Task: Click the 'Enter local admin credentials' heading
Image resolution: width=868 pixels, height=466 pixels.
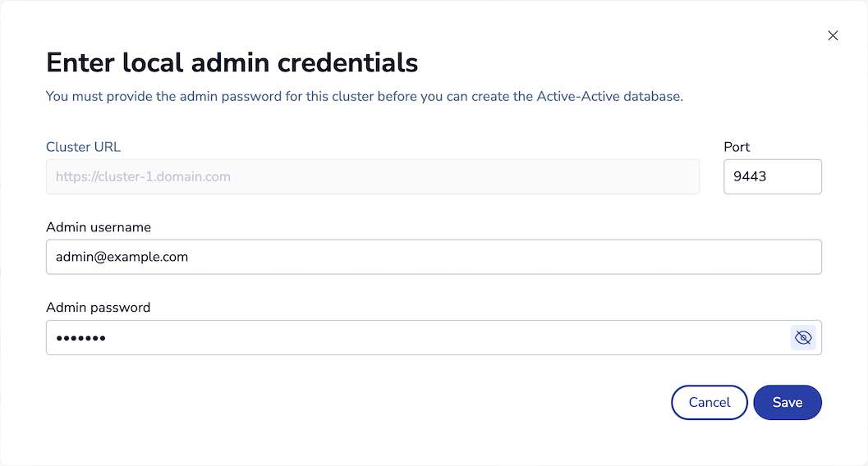Action: pos(232,62)
